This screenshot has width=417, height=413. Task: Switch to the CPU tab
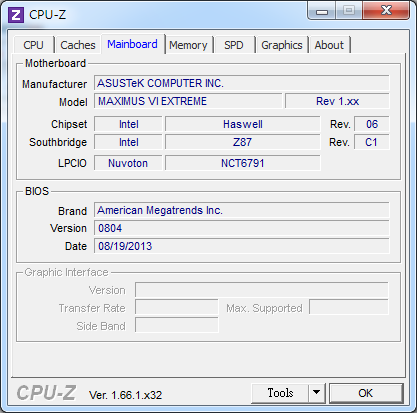[x=33, y=45]
